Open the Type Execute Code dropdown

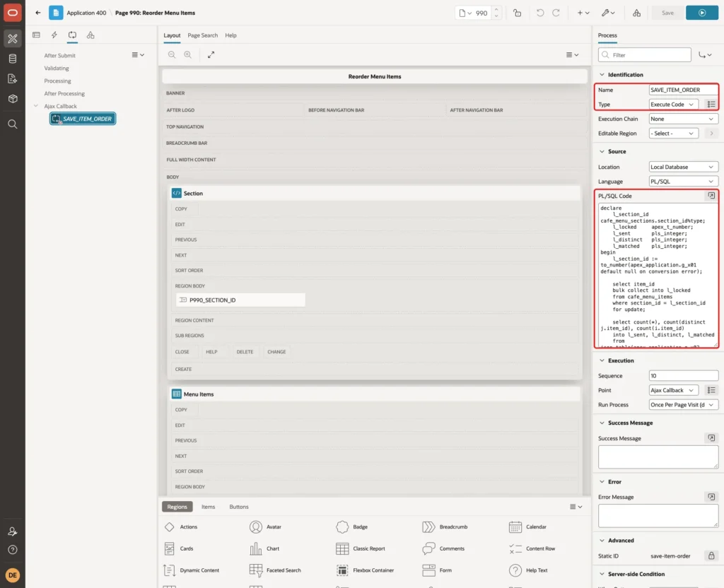click(x=673, y=105)
